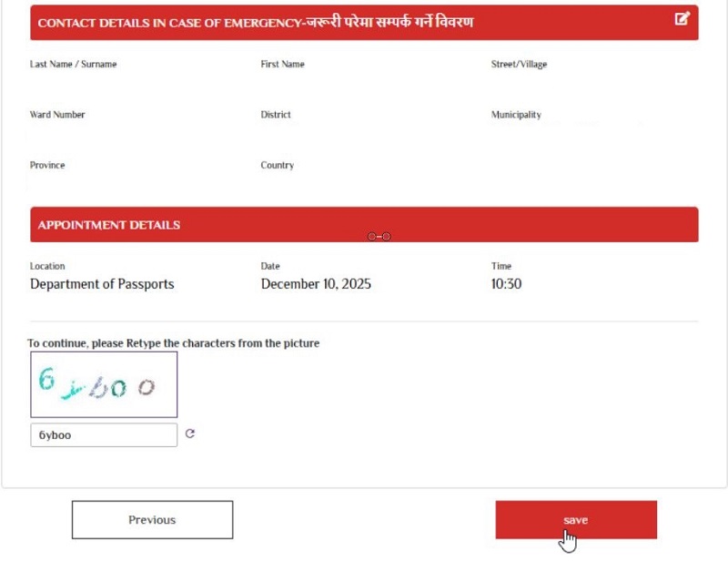This screenshot has height=561, width=728.
Task: Click the First Name field
Action: click(x=281, y=65)
